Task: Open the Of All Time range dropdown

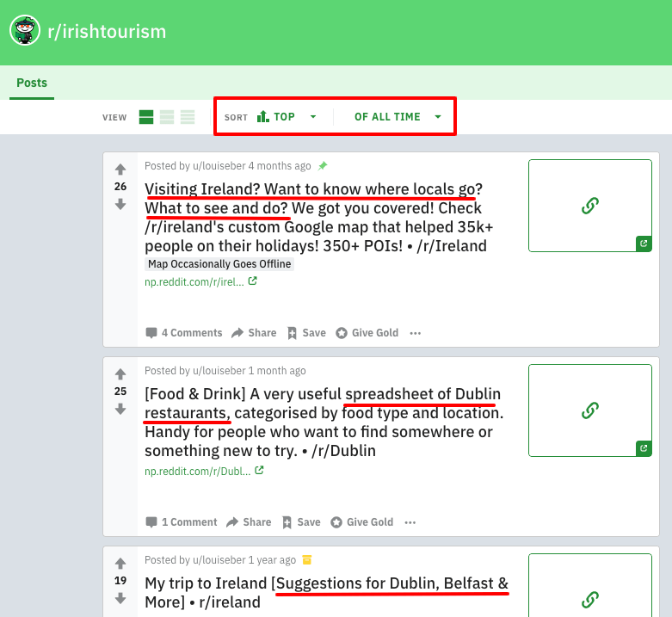Action: click(398, 116)
